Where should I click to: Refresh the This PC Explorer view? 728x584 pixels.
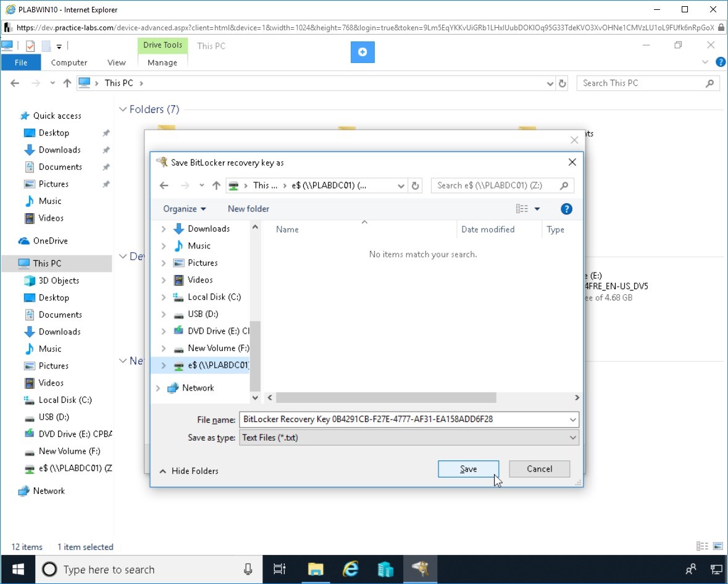click(563, 83)
